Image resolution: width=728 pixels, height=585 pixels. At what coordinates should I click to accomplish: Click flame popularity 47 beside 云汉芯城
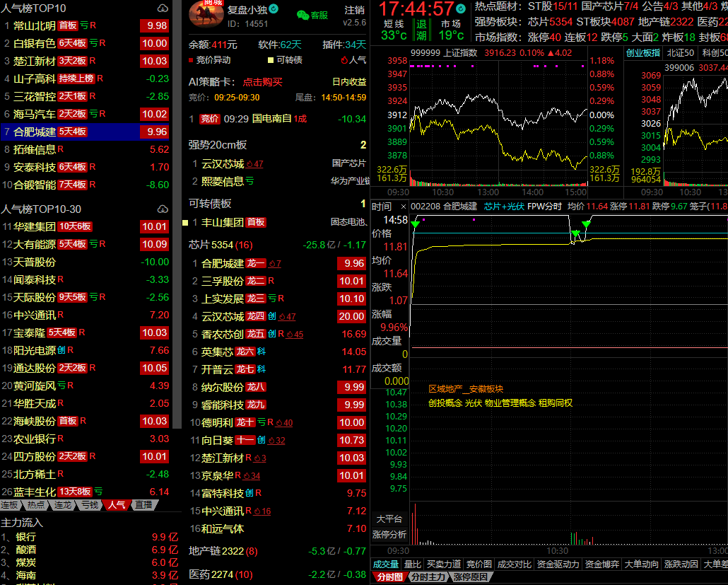tap(254, 164)
